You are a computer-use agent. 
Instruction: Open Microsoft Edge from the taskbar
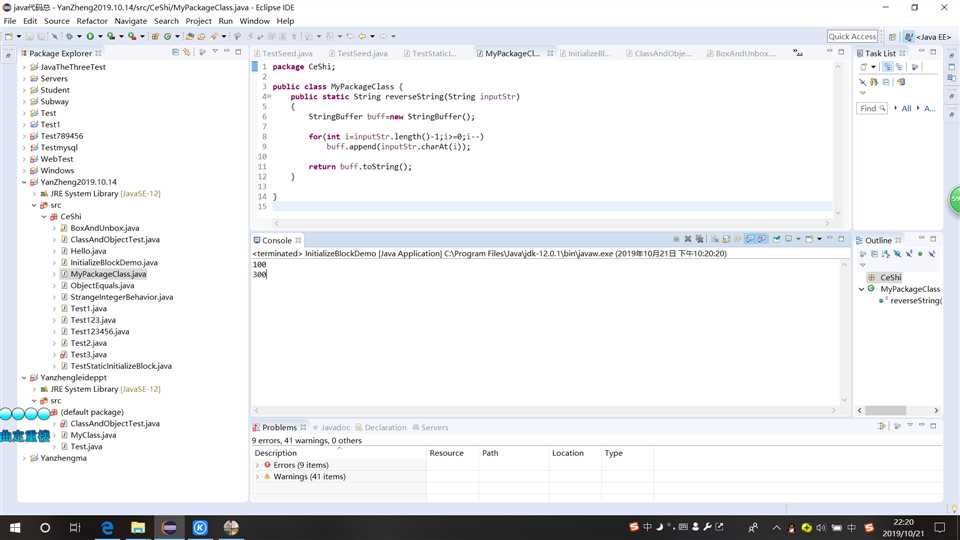106,527
